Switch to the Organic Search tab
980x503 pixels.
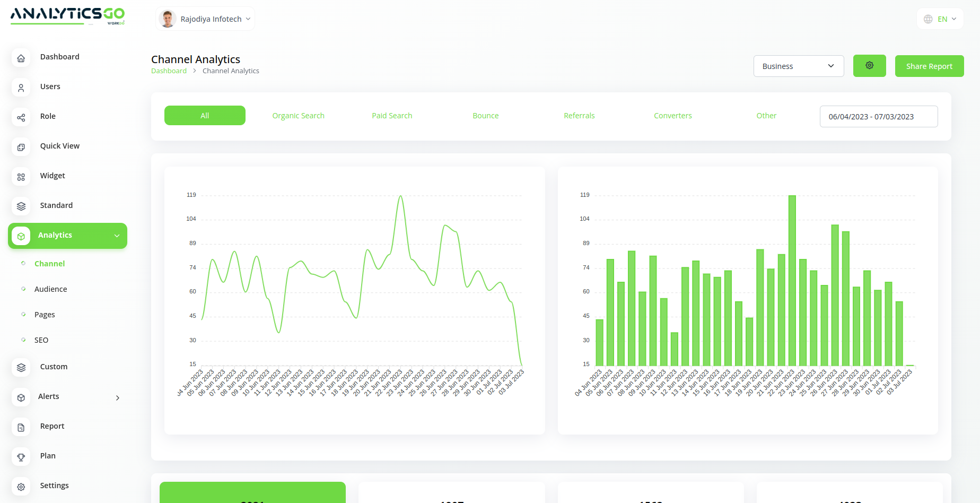(298, 116)
